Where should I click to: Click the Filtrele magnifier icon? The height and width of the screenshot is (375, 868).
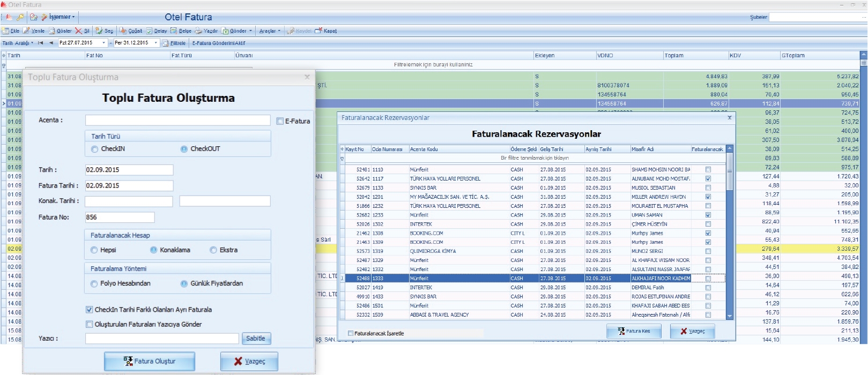(x=166, y=43)
